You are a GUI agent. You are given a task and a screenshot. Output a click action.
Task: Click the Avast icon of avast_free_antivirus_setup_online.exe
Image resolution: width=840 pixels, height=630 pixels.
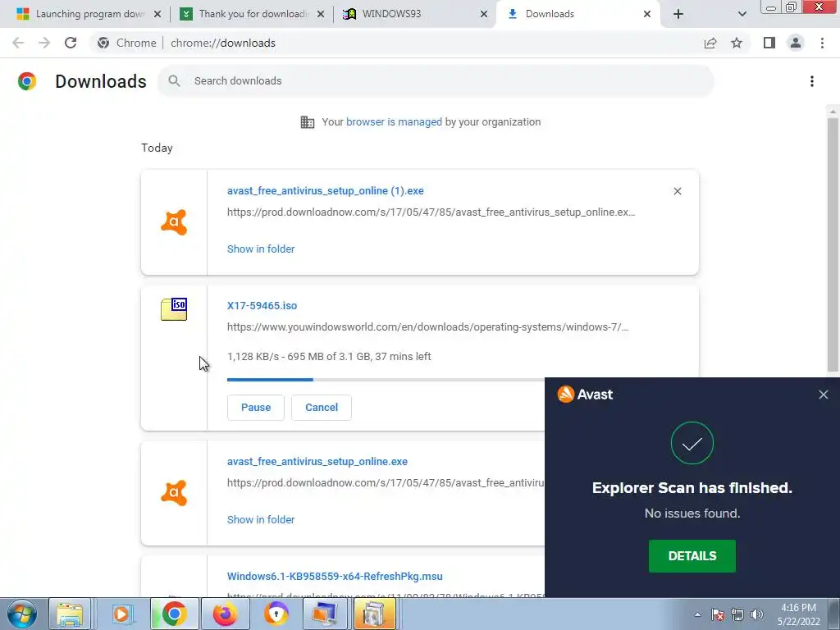click(x=174, y=492)
